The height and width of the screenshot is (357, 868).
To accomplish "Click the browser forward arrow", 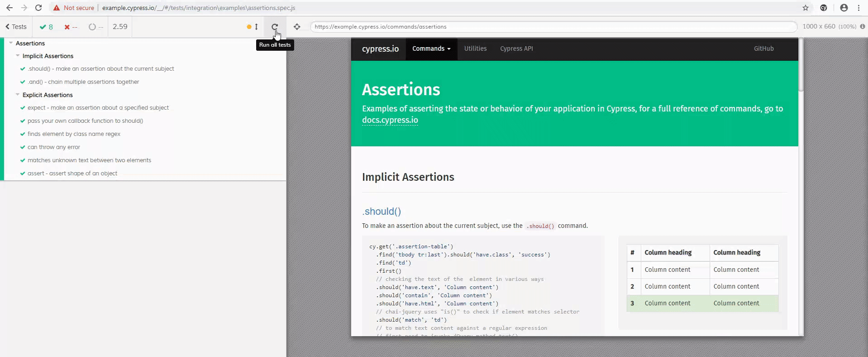I will click(x=24, y=8).
